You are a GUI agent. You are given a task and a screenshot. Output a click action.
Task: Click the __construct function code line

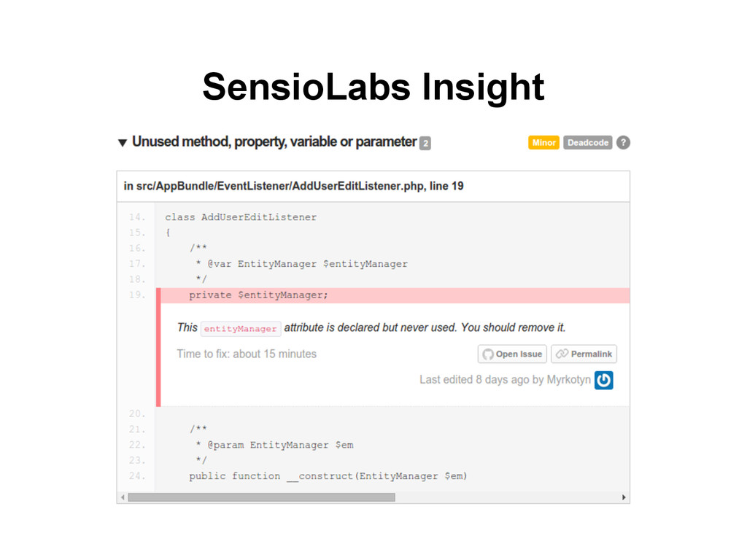(x=328, y=476)
